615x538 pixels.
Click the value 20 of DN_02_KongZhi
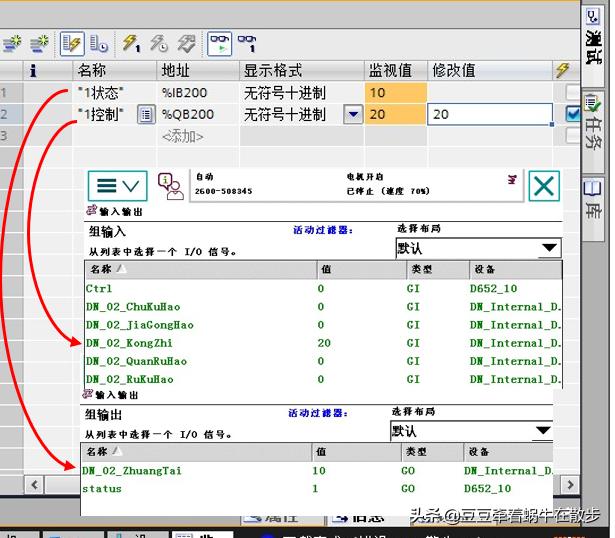(x=324, y=343)
